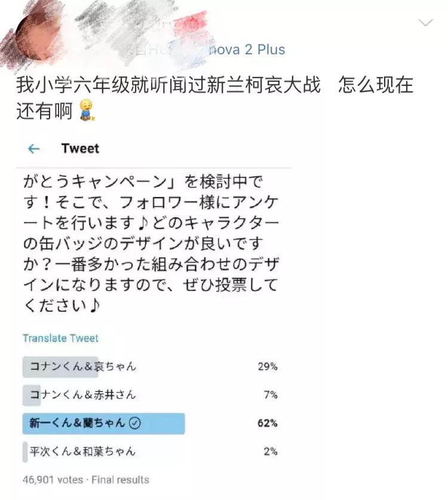448x500 pixels.
Task: Vote for コナンくん&赤井さん option
Action: [81, 395]
